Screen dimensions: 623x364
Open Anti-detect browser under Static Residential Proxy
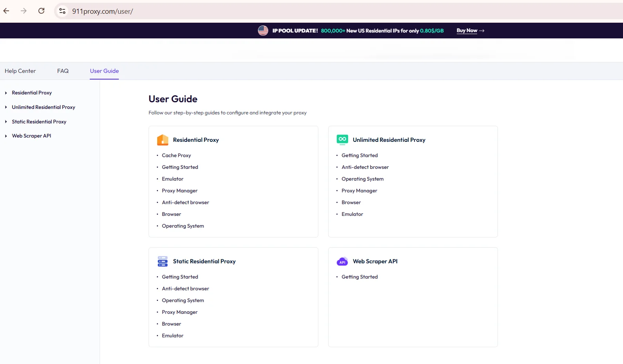point(185,289)
